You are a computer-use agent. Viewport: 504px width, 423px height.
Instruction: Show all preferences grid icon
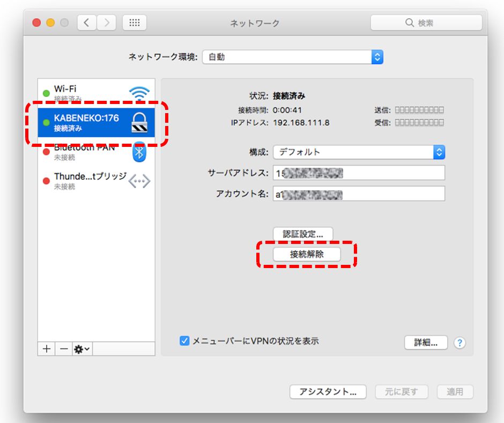coord(135,23)
